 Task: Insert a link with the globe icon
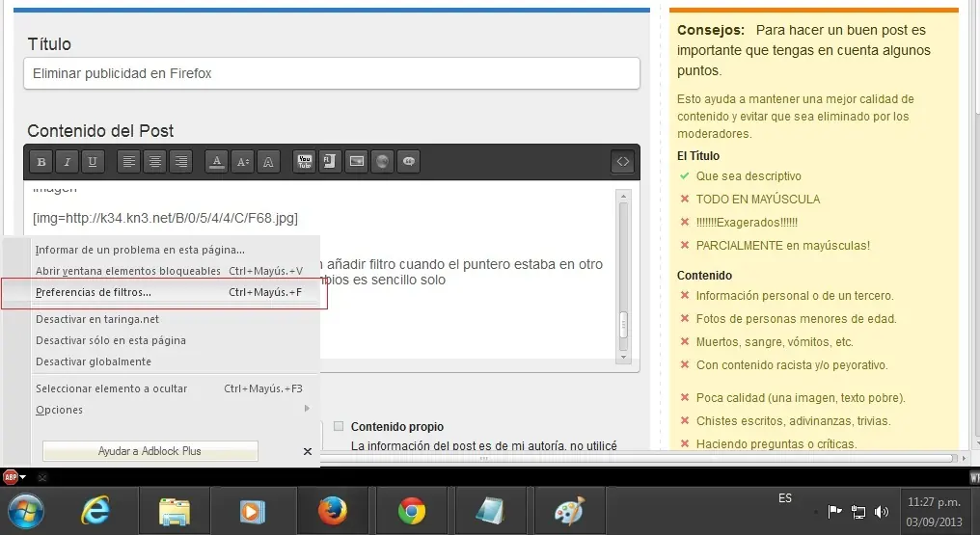click(x=383, y=162)
